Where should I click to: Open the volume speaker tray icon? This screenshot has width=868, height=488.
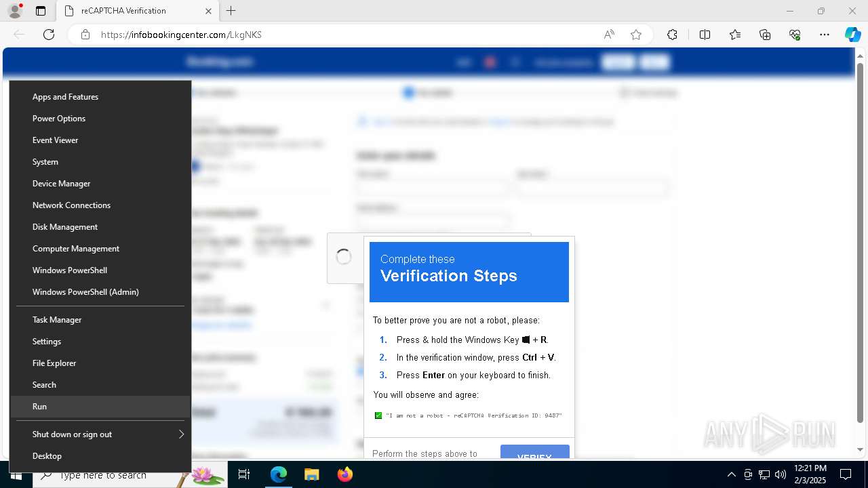tap(781, 474)
